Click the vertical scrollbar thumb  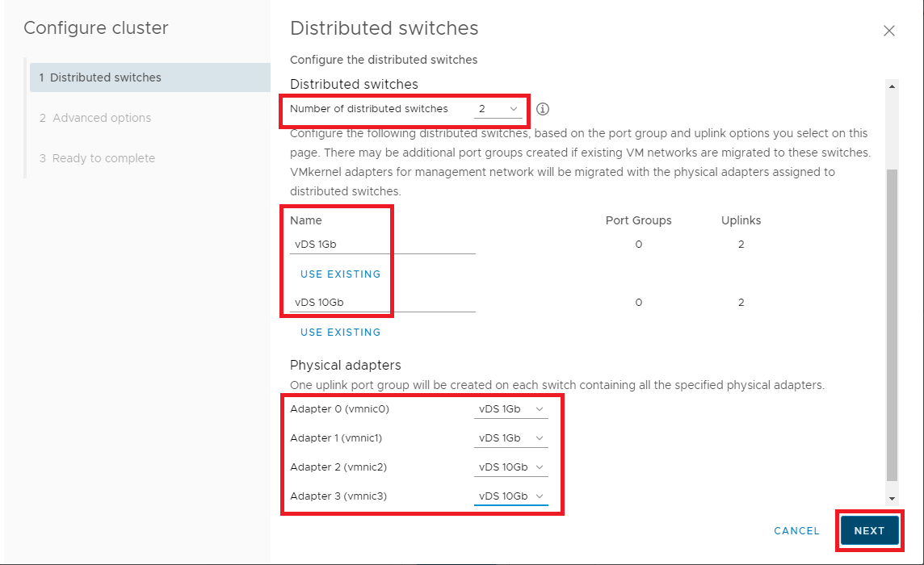coord(892,323)
